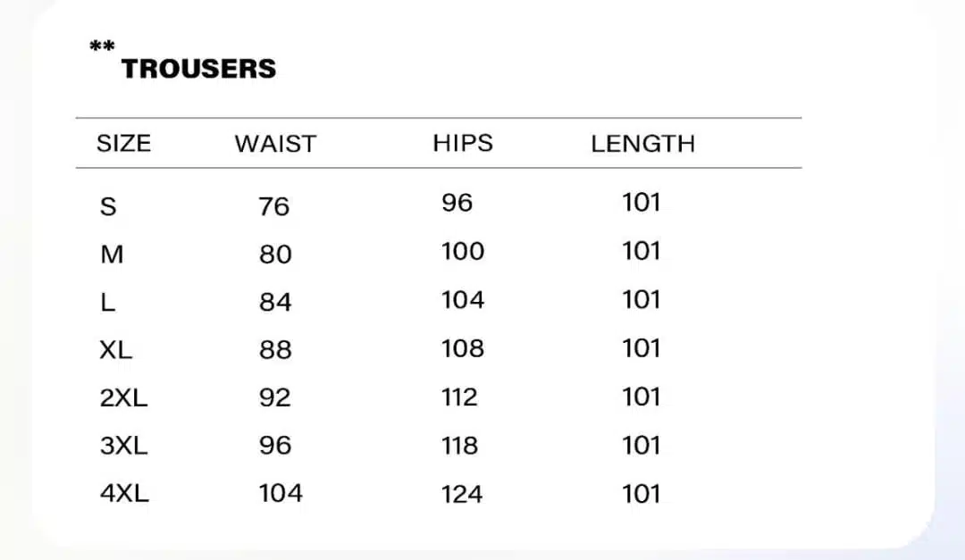The image size is (965, 560).
Task: Click the 2XL size row label
Action: pyautogui.click(x=123, y=397)
